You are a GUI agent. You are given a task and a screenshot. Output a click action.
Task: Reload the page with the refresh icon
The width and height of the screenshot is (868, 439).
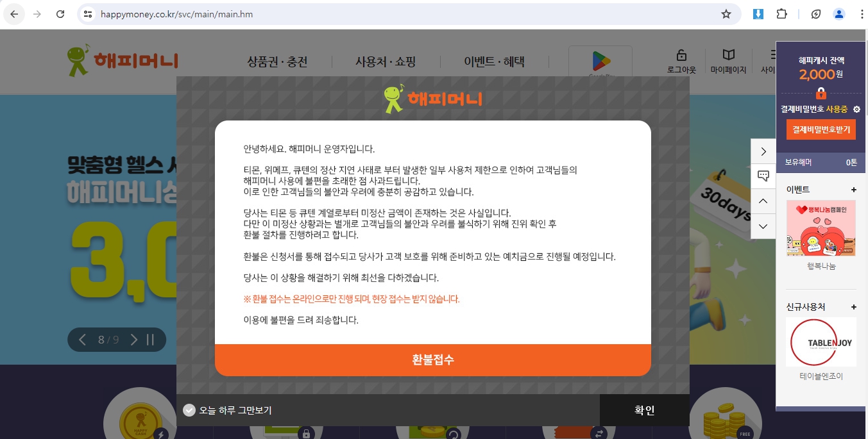click(x=60, y=14)
